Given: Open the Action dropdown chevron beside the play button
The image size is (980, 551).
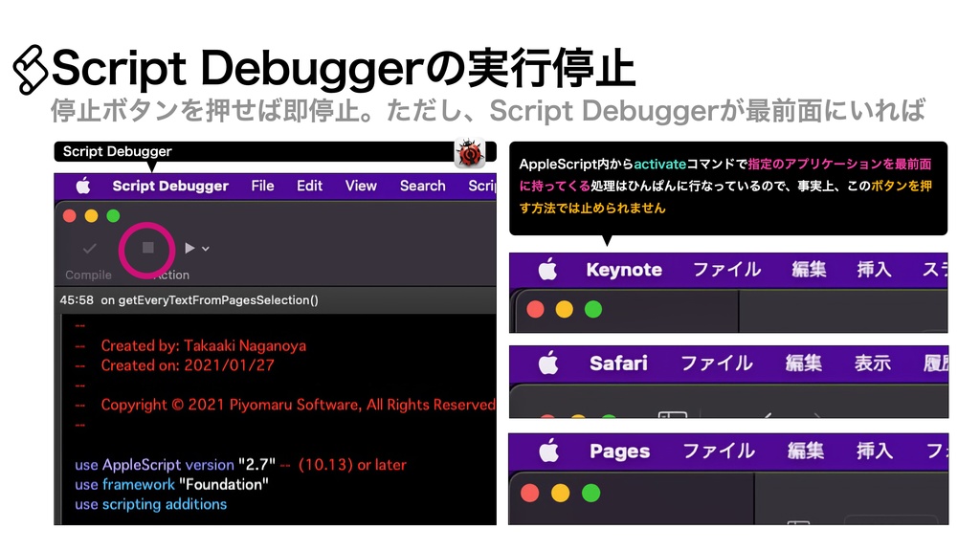Looking at the screenshot, I should coord(205,249).
